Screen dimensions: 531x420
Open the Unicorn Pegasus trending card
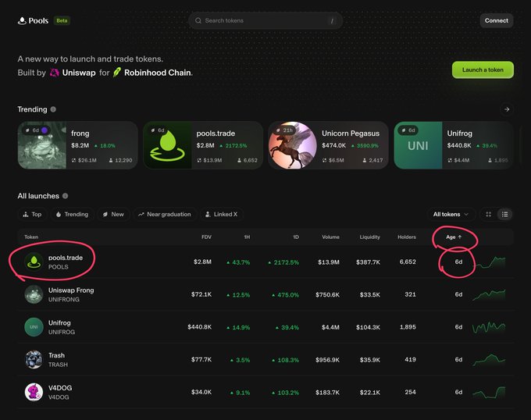328,145
